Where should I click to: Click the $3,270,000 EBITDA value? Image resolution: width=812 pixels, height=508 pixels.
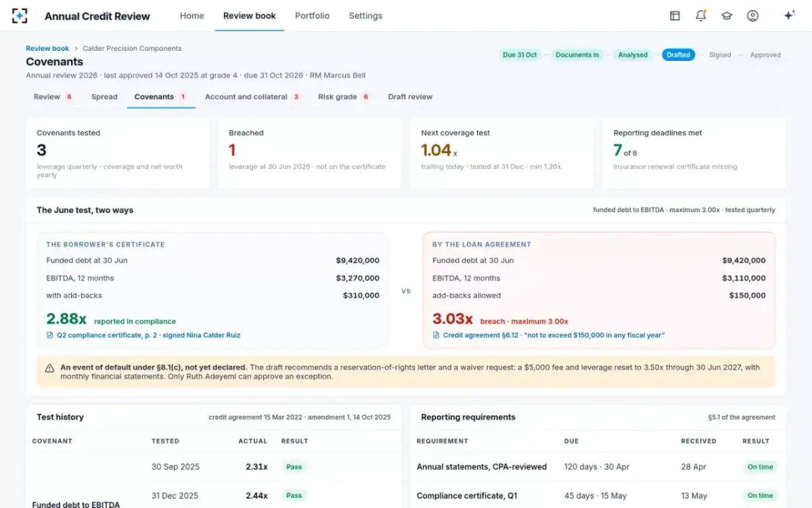click(357, 278)
